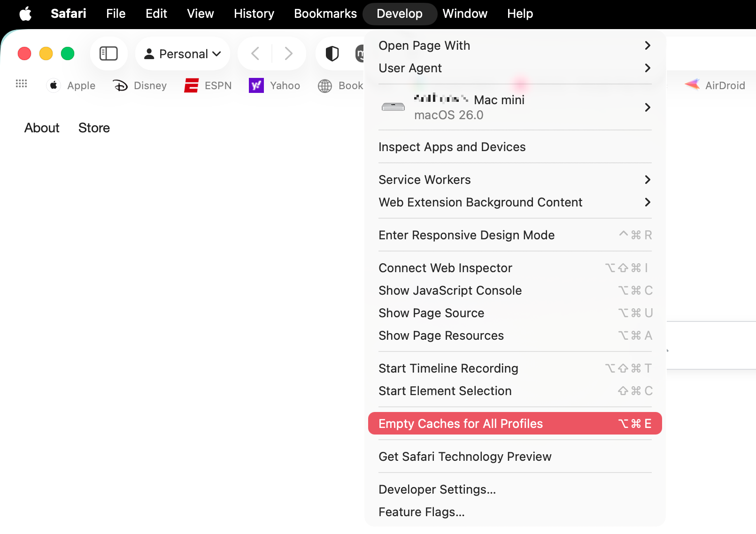The image size is (756, 534).
Task: Expand the Service Workers submenu
Action: point(424,179)
